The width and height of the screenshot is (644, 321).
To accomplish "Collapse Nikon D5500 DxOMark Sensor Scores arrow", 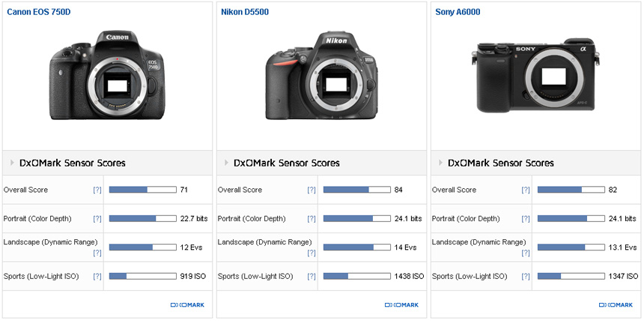I will (x=226, y=163).
